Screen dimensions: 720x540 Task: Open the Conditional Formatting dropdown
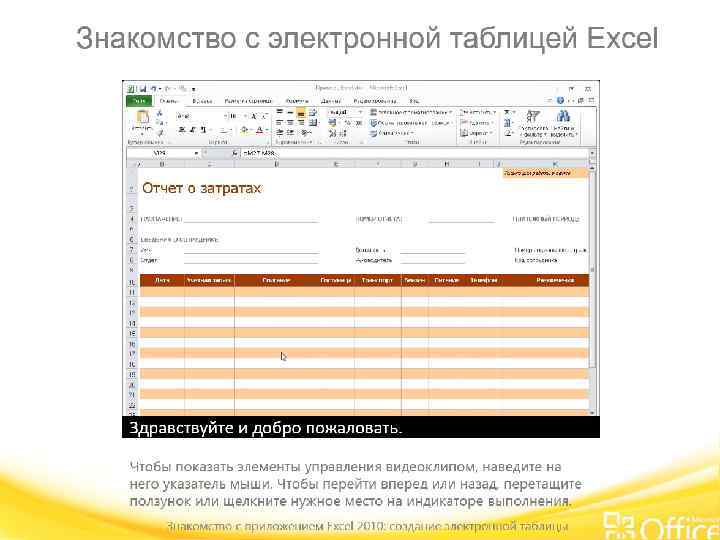pyautogui.click(x=411, y=112)
